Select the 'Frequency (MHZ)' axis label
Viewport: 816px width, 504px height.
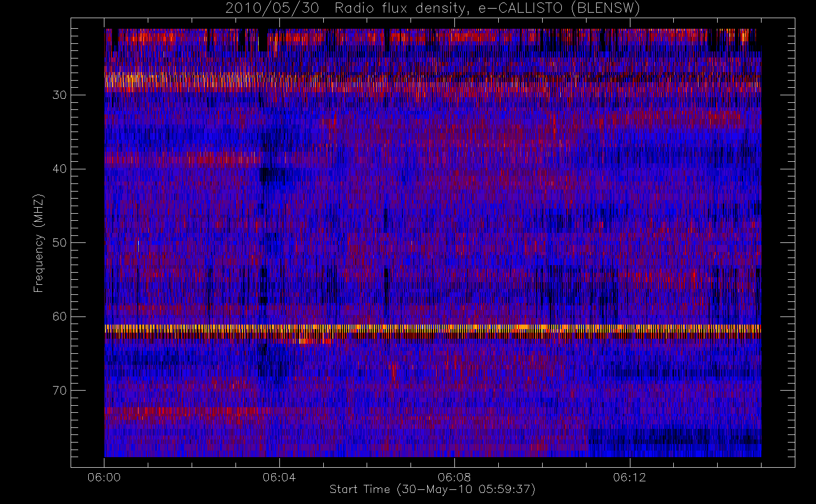tap(38, 243)
